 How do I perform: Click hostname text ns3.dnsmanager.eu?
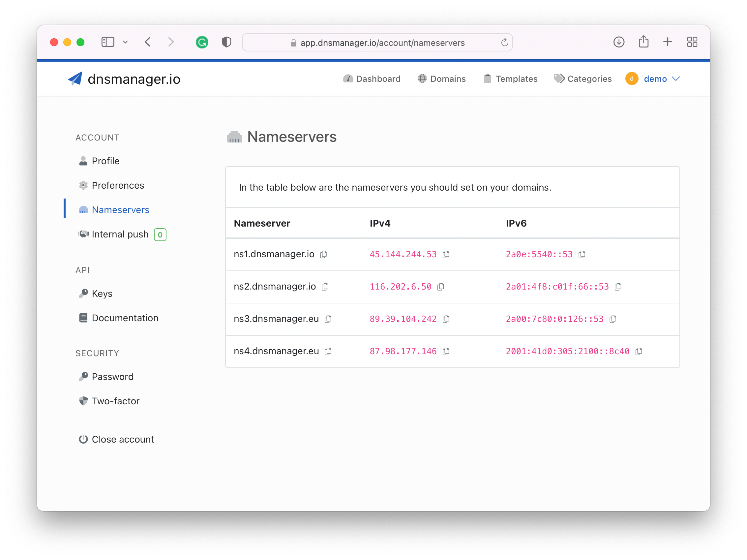(276, 319)
